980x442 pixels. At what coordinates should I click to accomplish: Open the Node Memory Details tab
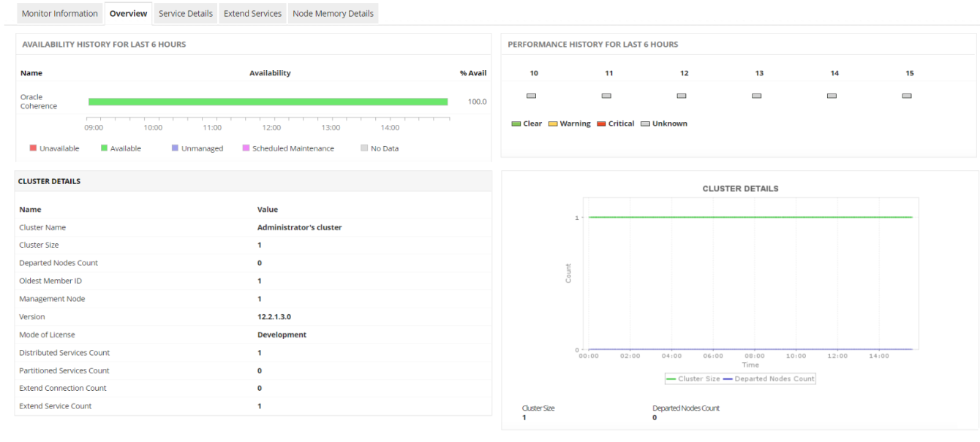click(x=333, y=13)
